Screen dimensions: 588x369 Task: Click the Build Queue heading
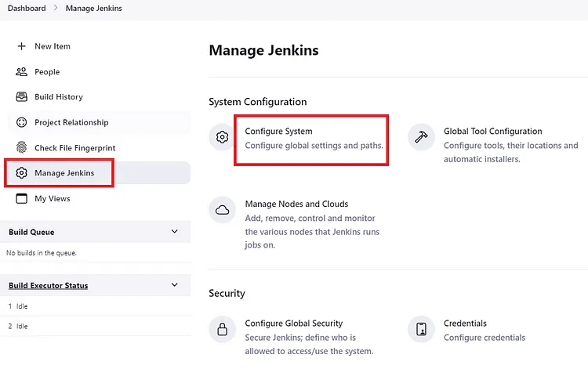point(31,232)
